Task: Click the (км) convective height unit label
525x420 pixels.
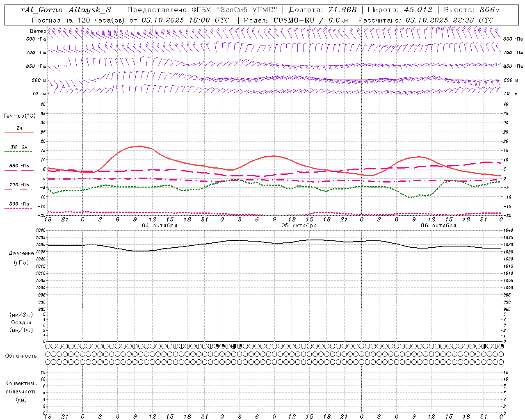Action: point(21,399)
